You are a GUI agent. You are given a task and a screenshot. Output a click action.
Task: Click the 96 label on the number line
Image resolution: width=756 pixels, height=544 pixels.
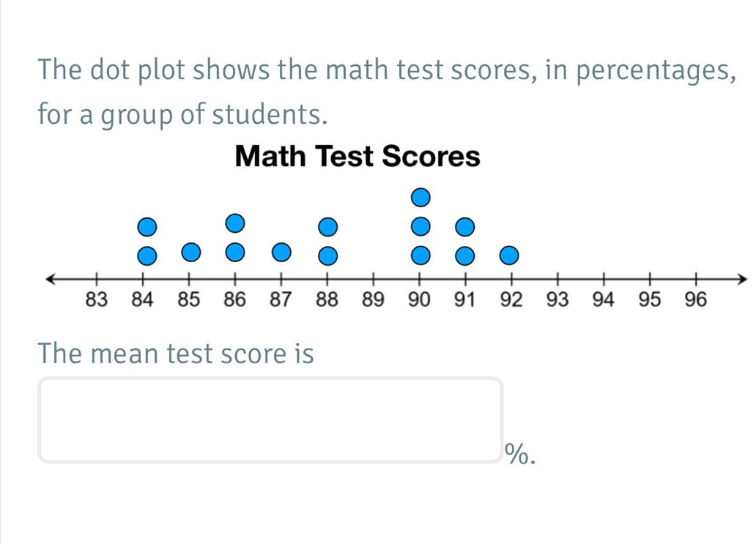pos(694,299)
